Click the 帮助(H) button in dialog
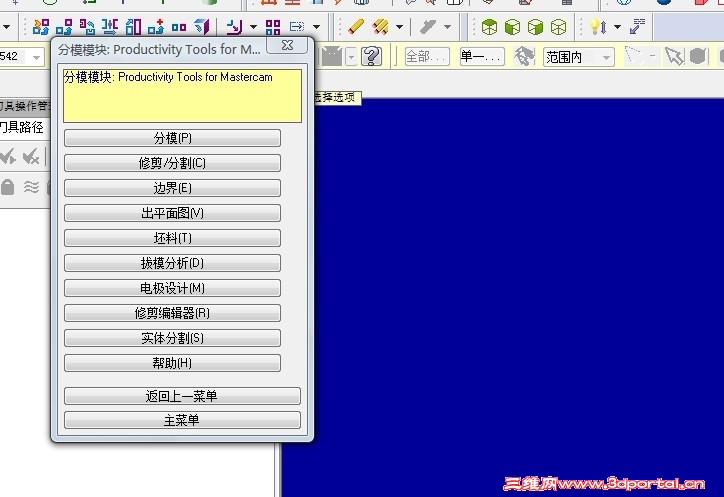724x497 pixels. pos(172,363)
